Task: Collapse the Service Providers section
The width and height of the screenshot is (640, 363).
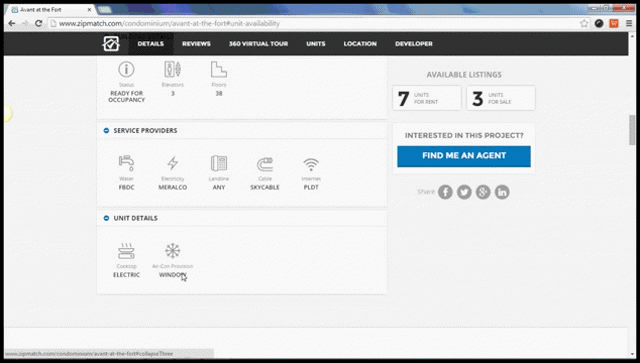Action: [x=106, y=131]
